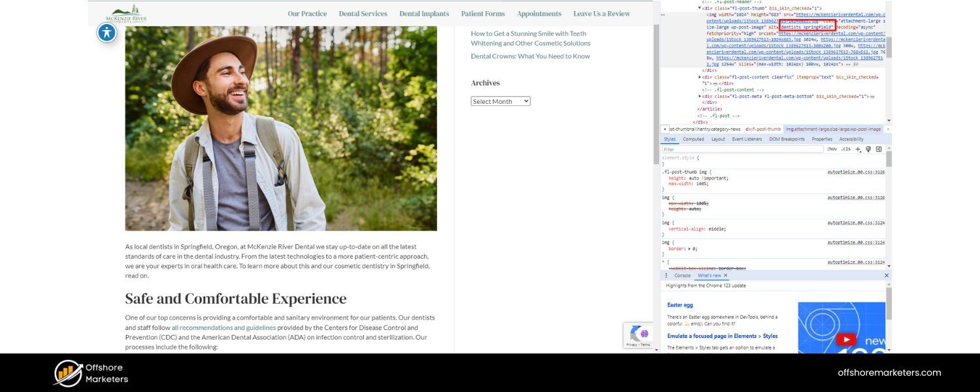Click the New Style Rule plus icon

858,148
